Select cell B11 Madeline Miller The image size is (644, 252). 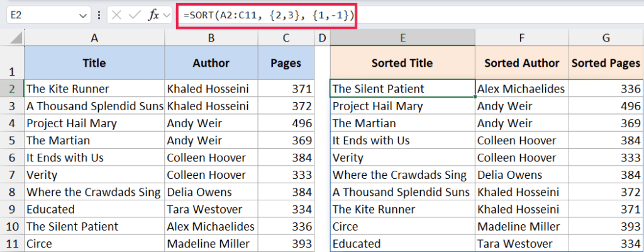[211, 244]
